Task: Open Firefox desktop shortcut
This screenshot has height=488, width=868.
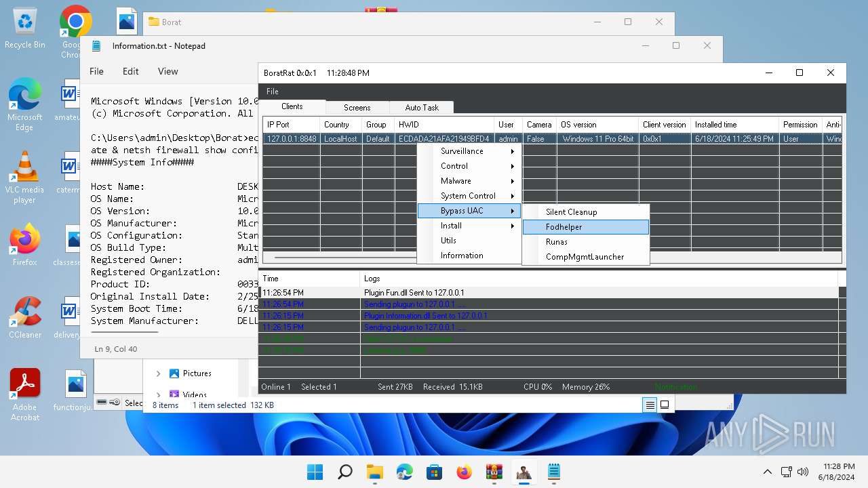Action: [x=25, y=245]
